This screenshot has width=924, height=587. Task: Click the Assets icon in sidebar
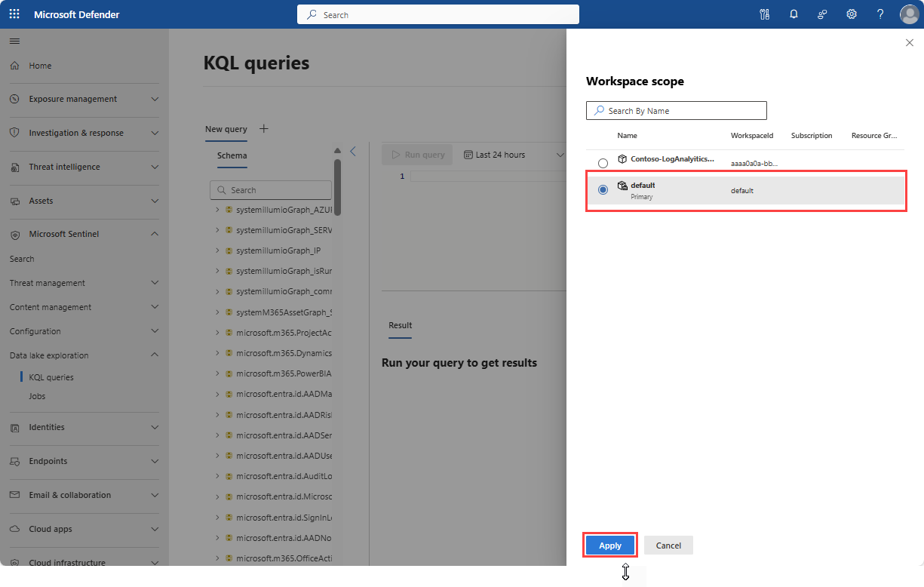tap(14, 201)
